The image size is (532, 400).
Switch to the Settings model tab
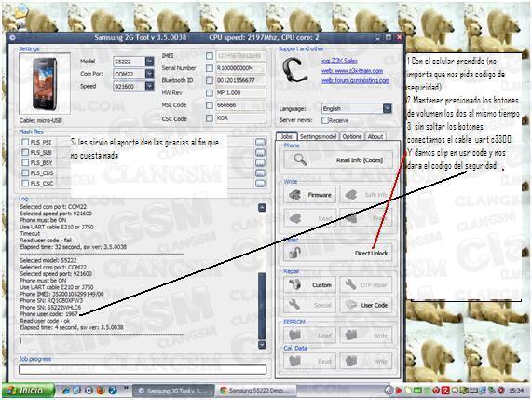(x=318, y=136)
